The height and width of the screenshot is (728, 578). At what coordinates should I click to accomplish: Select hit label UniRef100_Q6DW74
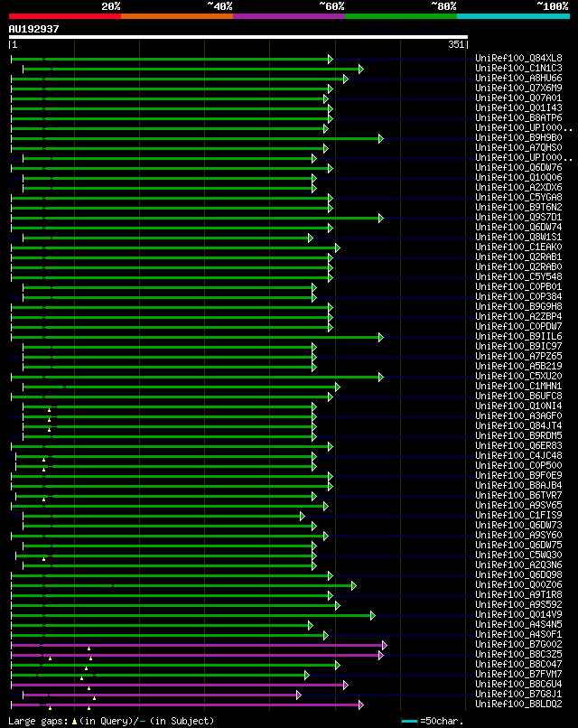pyautogui.click(x=518, y=228)
